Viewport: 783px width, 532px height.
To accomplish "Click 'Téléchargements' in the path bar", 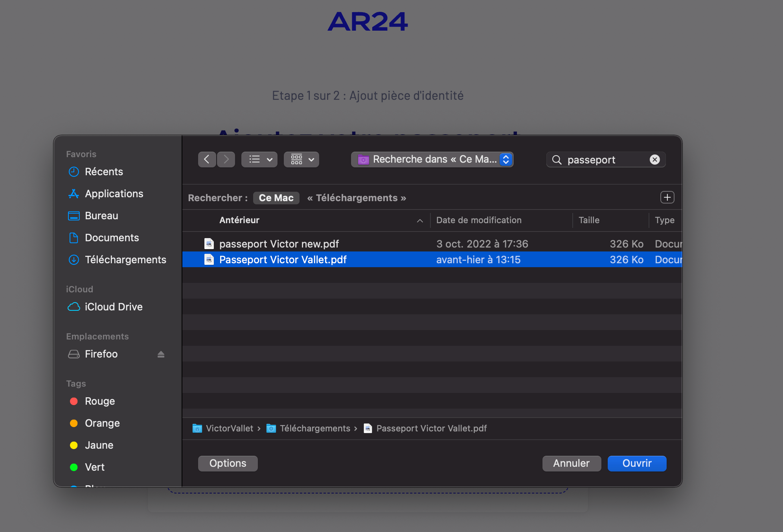I will tap(315, 428).
